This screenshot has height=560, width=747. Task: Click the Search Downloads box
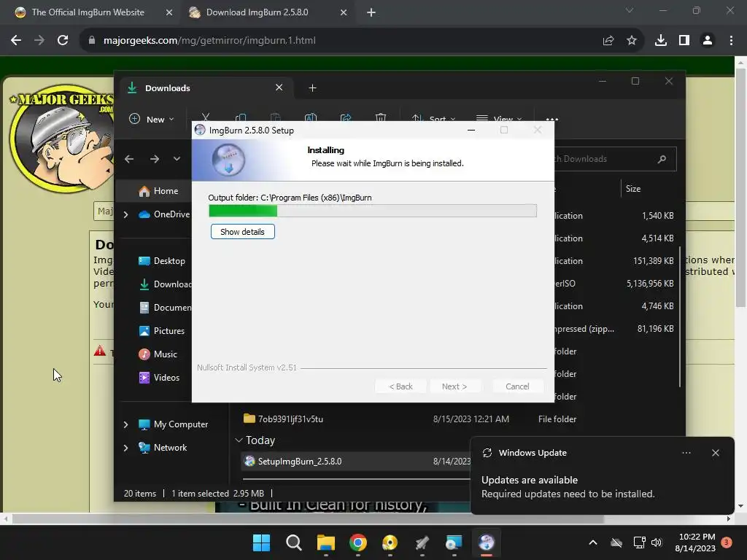(614, 159)
